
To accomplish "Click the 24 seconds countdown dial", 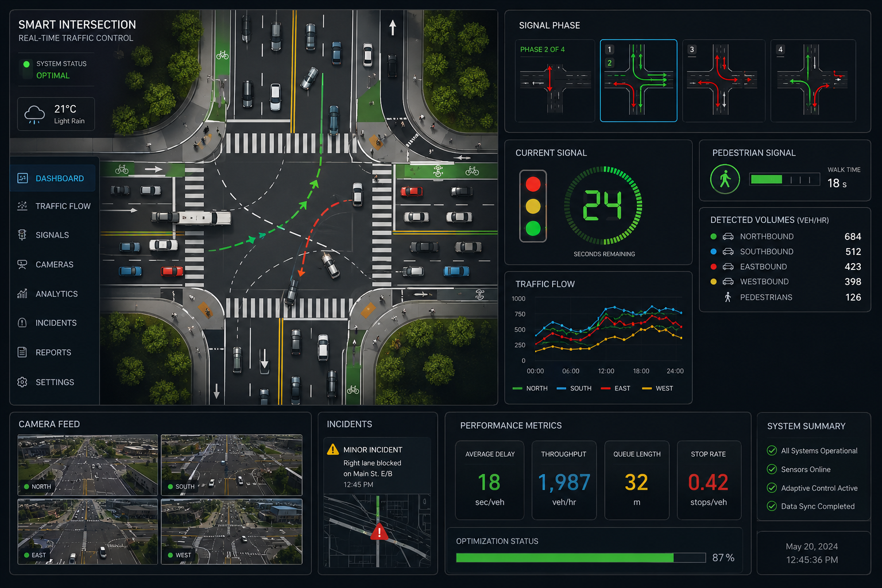I will tap(603, 206).
